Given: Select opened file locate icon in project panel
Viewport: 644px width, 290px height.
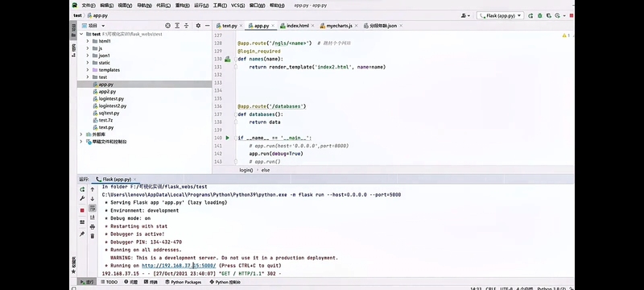Looking at the screenshot, I should point(167,26).
